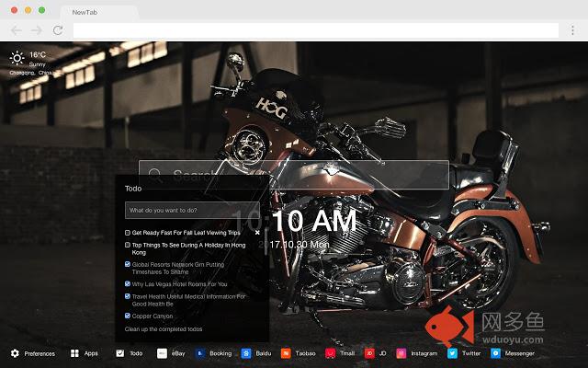Uncheck the 'Copper Canyon' todo
Viewport: 588px width, 368px height.
tap(128, 316)
